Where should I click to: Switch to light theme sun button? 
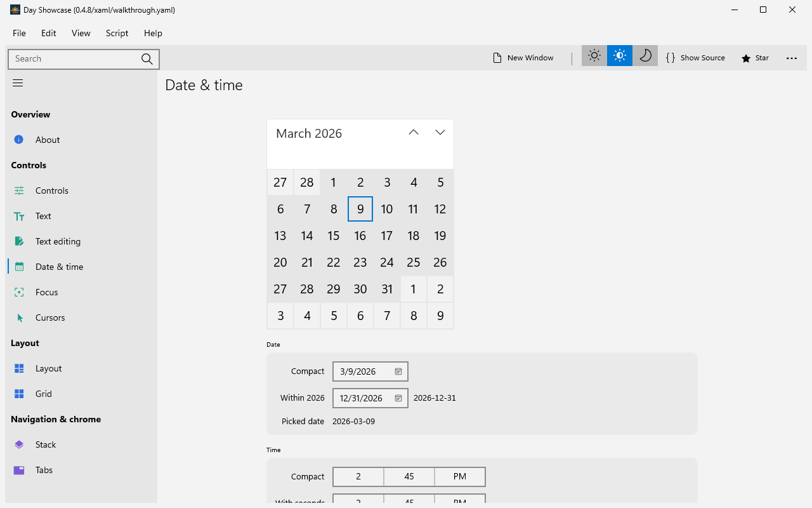pyautogui.click(x=594, y=56)
